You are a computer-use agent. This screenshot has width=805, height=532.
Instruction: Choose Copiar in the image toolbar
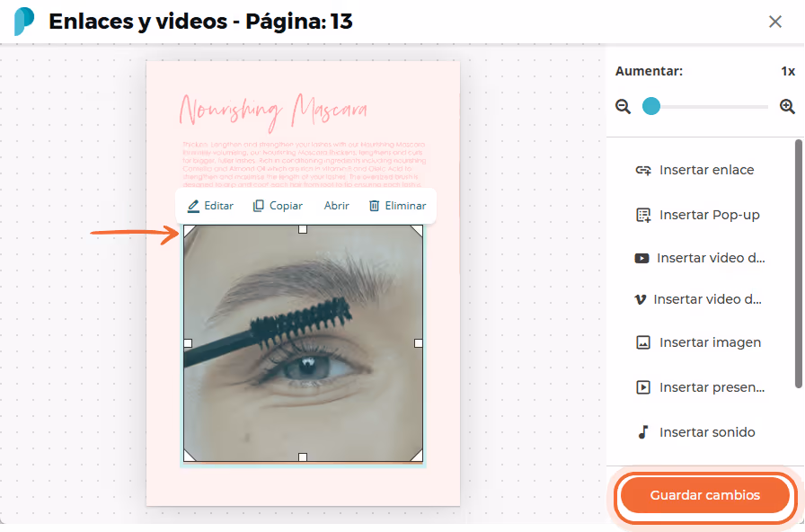(278, 206)
